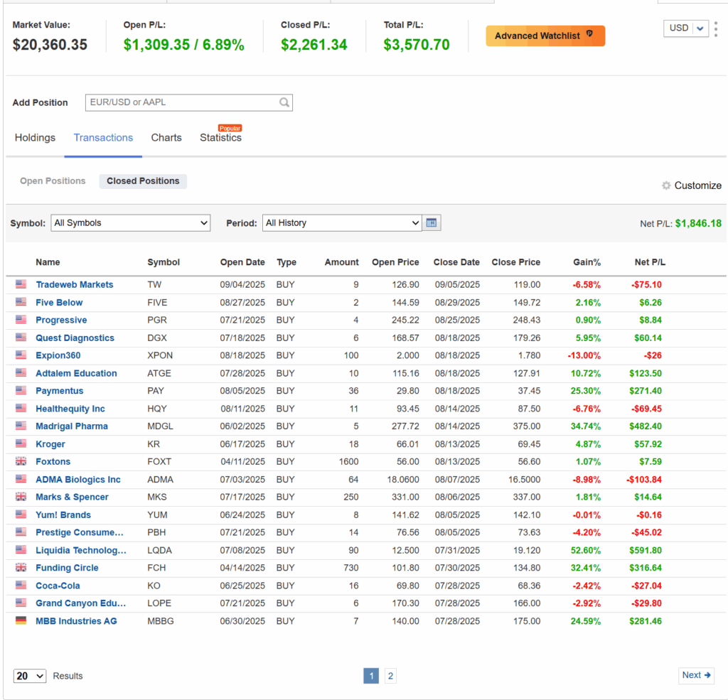The height and width of the screenshot is (700, 728).
Task: Open the calendar date picker icon
Action: tap(432, 223)
